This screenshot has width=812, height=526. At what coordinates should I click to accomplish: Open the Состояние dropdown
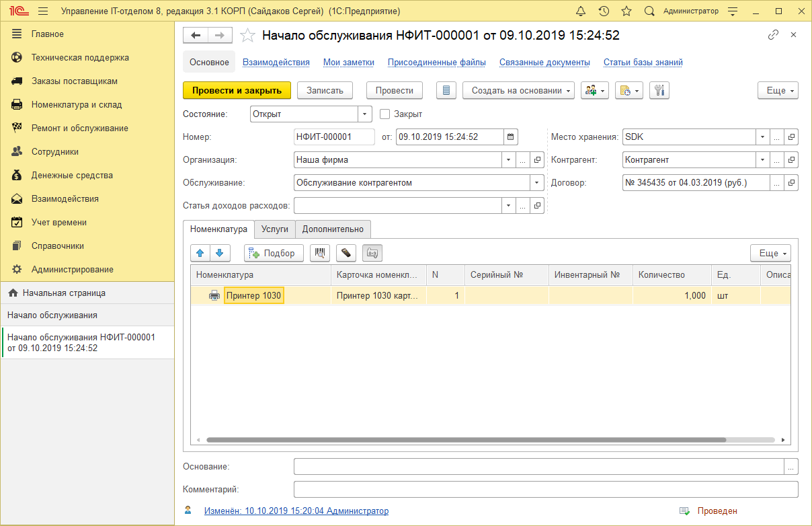[364, 114]
